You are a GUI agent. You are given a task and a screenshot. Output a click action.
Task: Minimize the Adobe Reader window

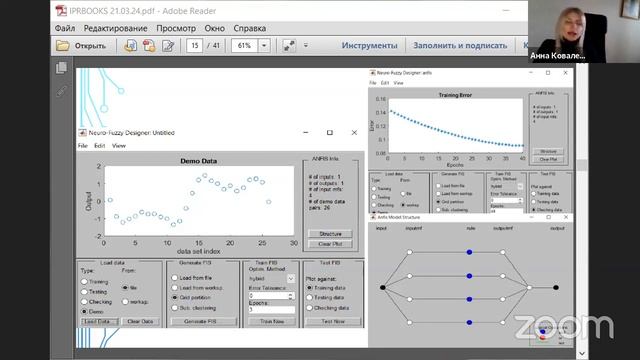[x=506, y=11]
